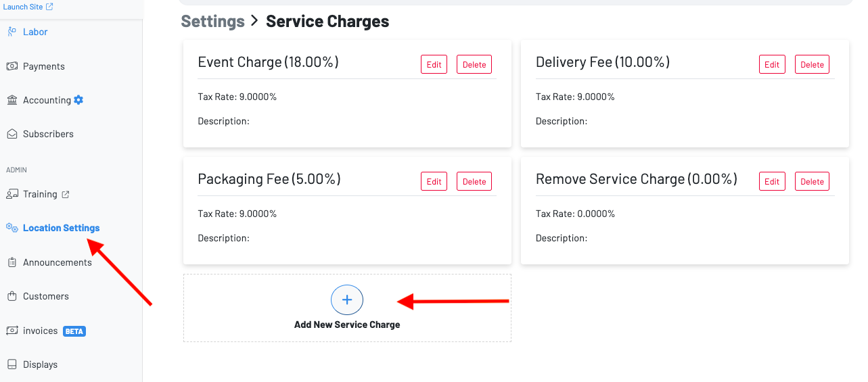The width and height of the screenshot is (868, 382).
Task: Click the Launch Site external link icon
Action: click(x=49, y=7)
